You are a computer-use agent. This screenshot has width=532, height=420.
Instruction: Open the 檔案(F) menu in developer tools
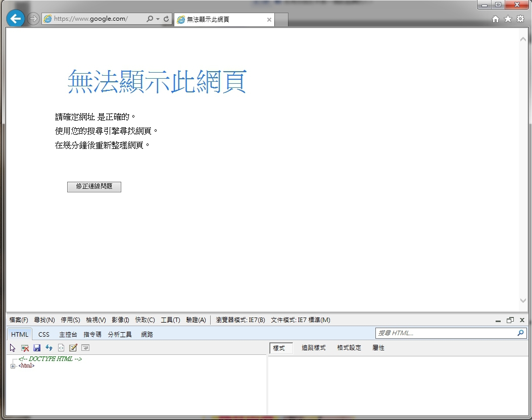(19, 320)
